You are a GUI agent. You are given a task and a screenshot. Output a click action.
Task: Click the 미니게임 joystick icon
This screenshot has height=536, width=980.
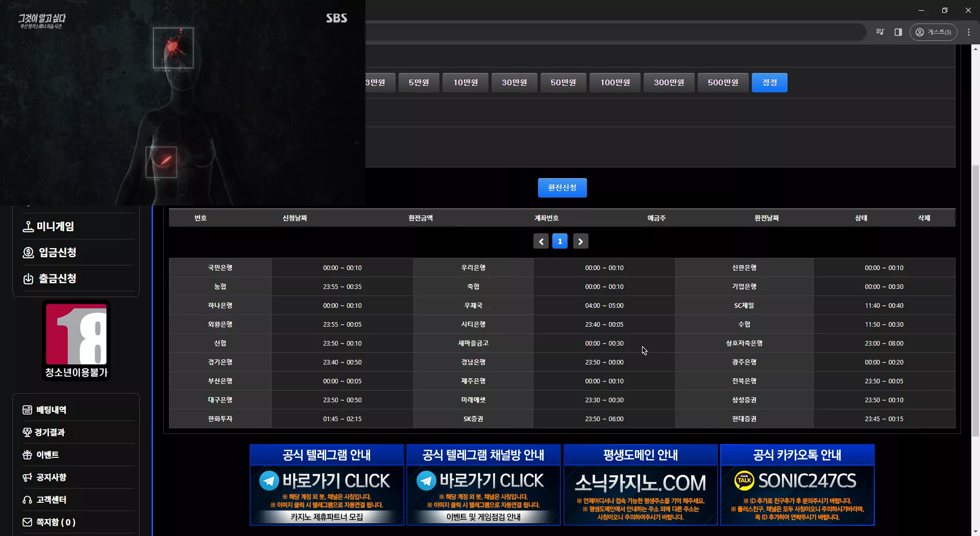(28, 226)
